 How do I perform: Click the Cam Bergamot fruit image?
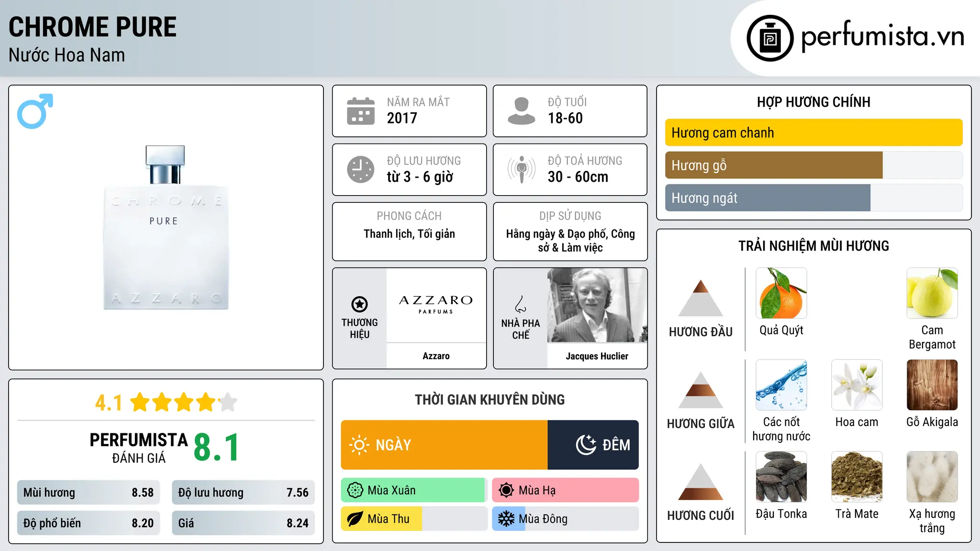coord(932,293)
